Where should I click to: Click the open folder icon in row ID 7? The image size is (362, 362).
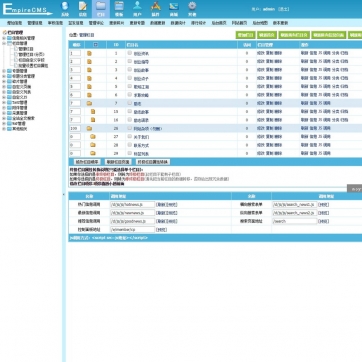click(89, 103)
